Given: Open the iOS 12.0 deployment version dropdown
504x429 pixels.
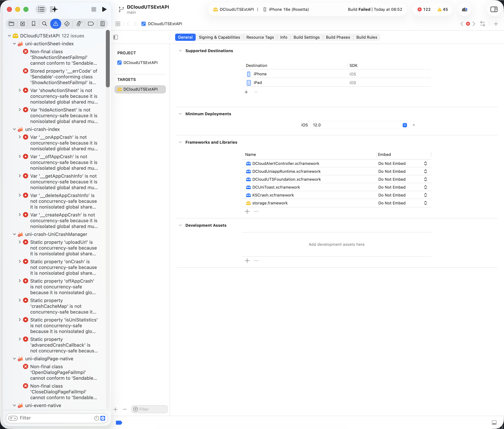Looking at the screenshot, I should coord(405,125).
